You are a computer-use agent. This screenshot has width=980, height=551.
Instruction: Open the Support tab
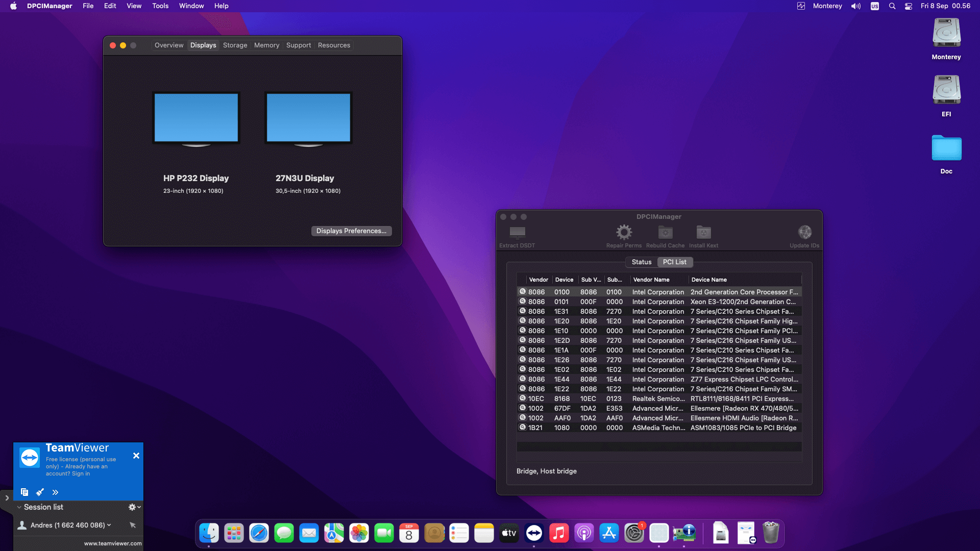click(299, 45)
